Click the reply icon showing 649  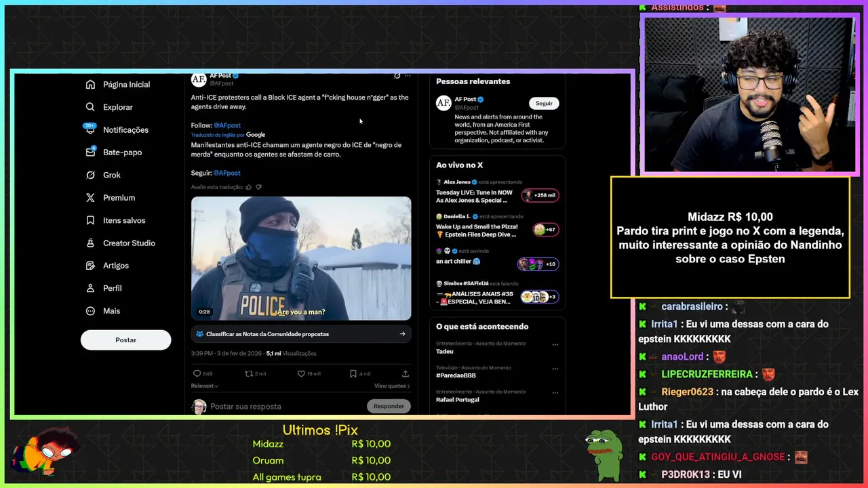tap(197, 373)
